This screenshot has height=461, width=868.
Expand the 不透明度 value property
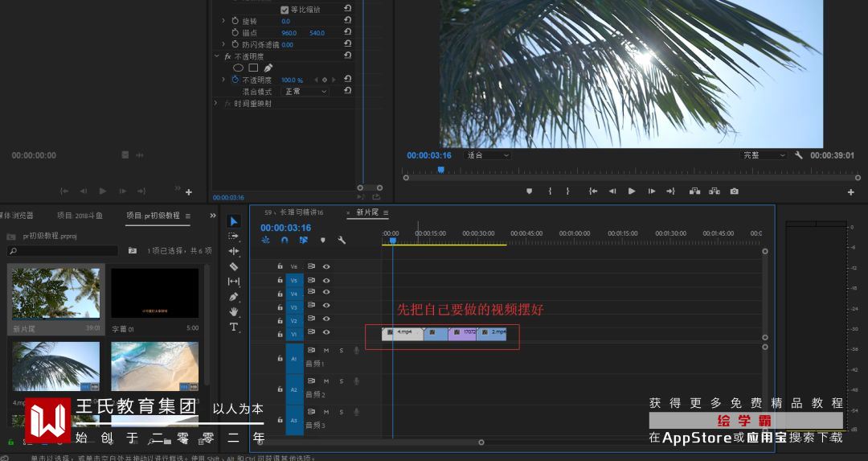tap(223, 80)
